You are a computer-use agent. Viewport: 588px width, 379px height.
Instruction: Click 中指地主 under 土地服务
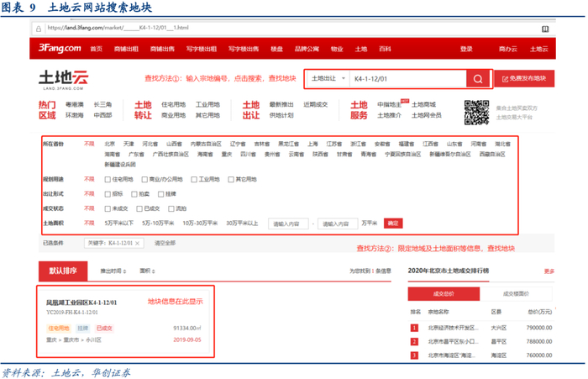(389, 105)
